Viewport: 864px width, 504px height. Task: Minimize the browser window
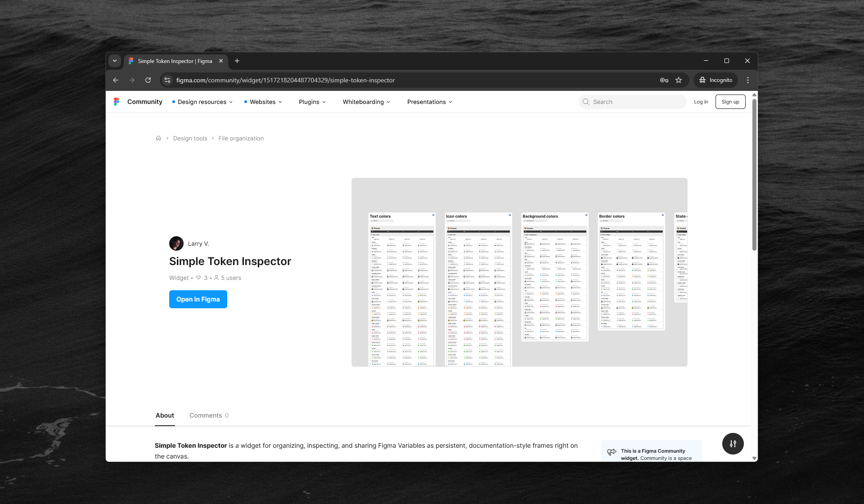pos(706,61)
